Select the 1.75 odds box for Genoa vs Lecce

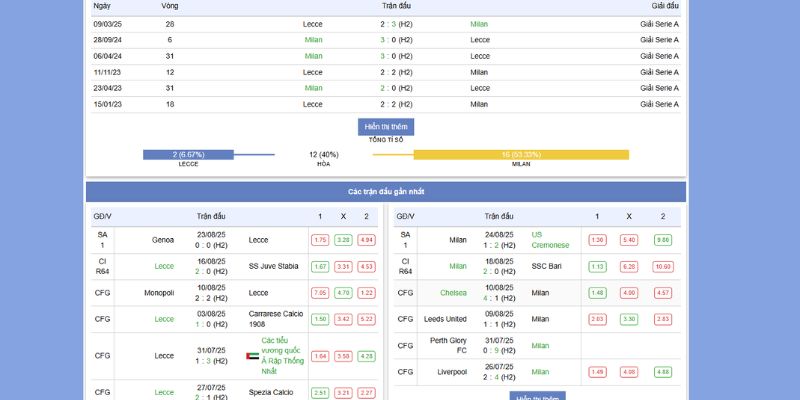(x=320, y=240)
